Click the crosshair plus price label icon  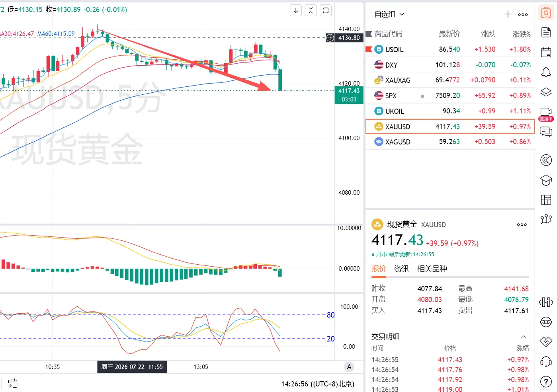click(330, 38)
